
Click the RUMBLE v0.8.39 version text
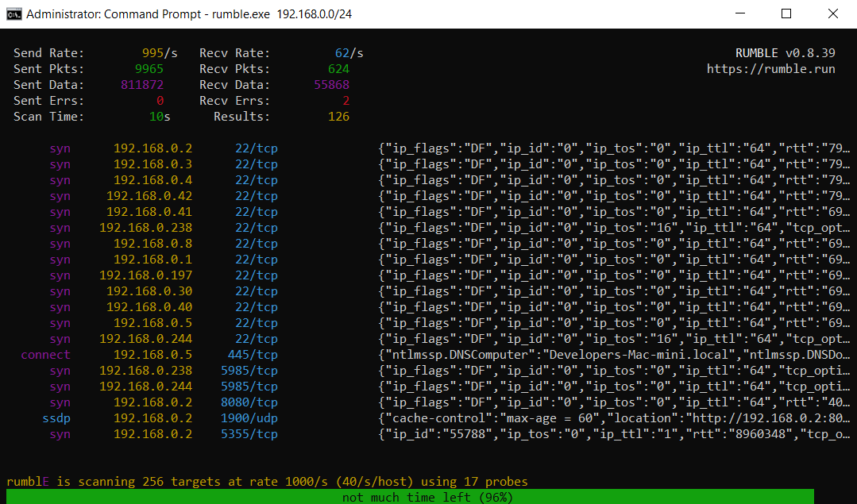pyautogui.click(x=785, y=53)
